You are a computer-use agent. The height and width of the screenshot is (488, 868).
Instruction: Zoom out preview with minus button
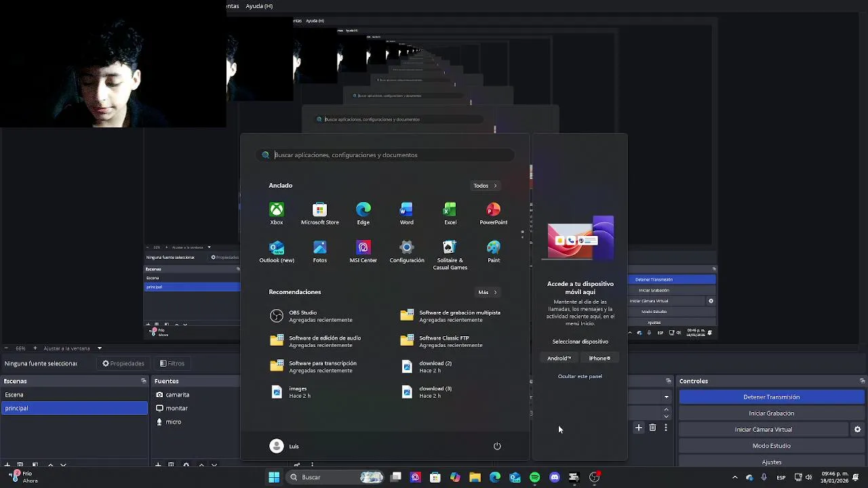coord(7,348)
